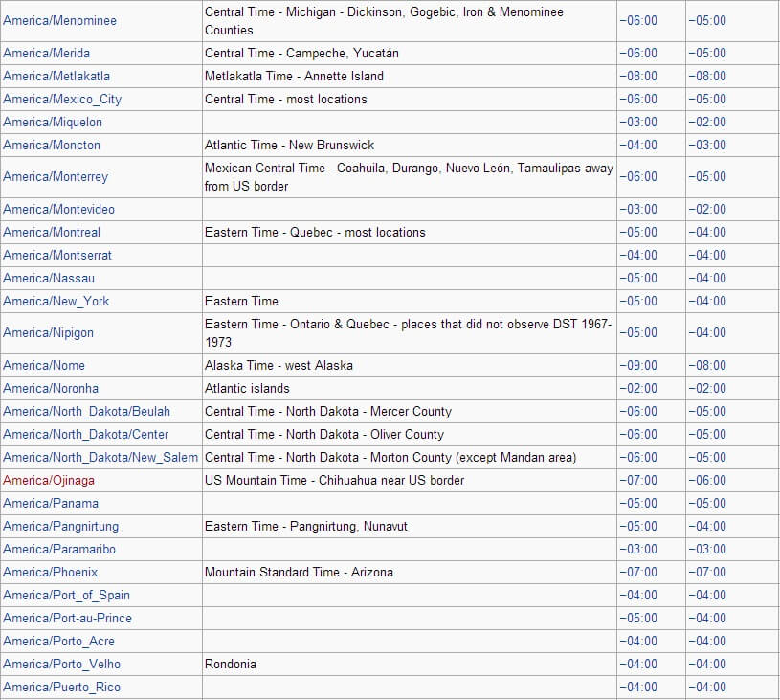
Task: Open the America/Puerto_Rico link
Action: [61, 687]
